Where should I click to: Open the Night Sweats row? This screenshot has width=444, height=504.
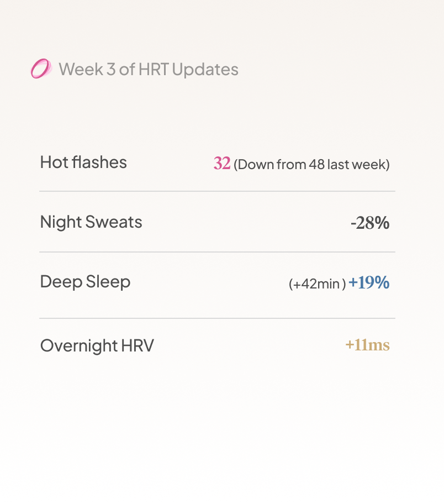[x=217, y=222]
